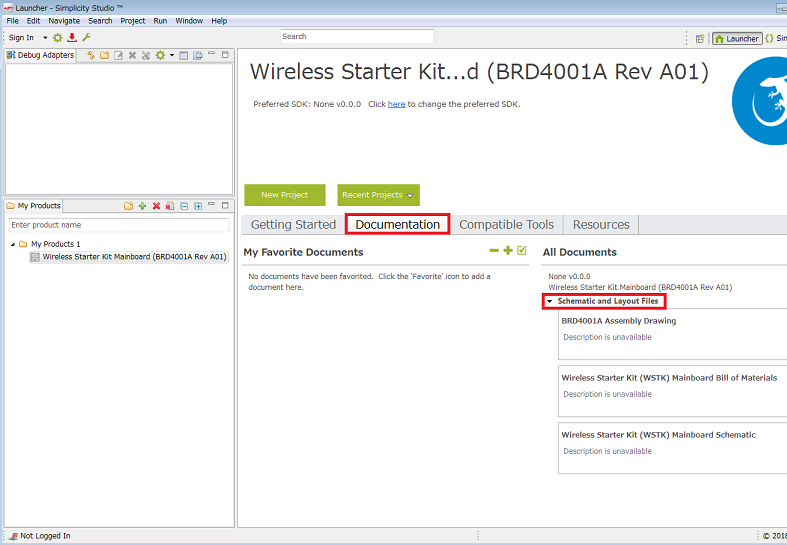Open the dropdown arrow beside Debug Adapters gear
The height and width of the screenshot is (545, 787).
[x=172, y=55]
